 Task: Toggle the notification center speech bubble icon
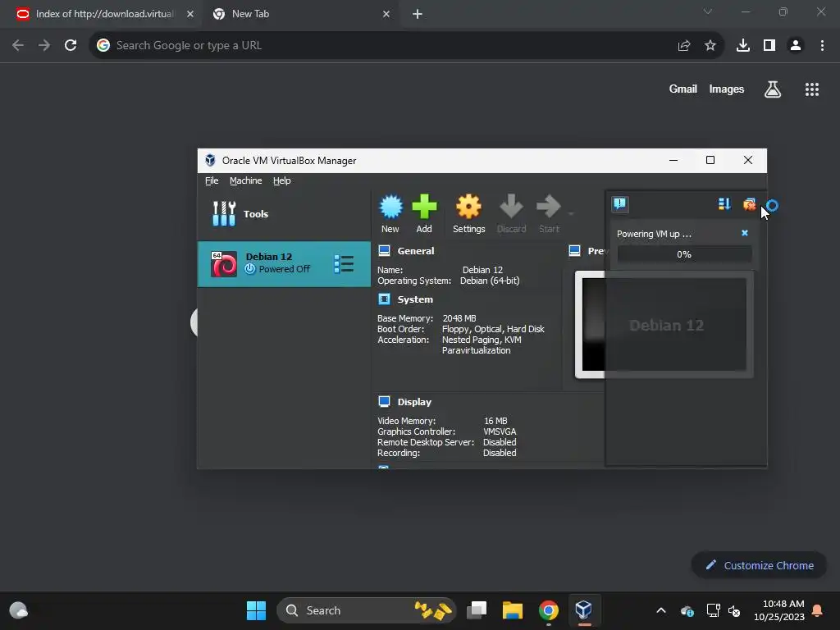[620, 204]
